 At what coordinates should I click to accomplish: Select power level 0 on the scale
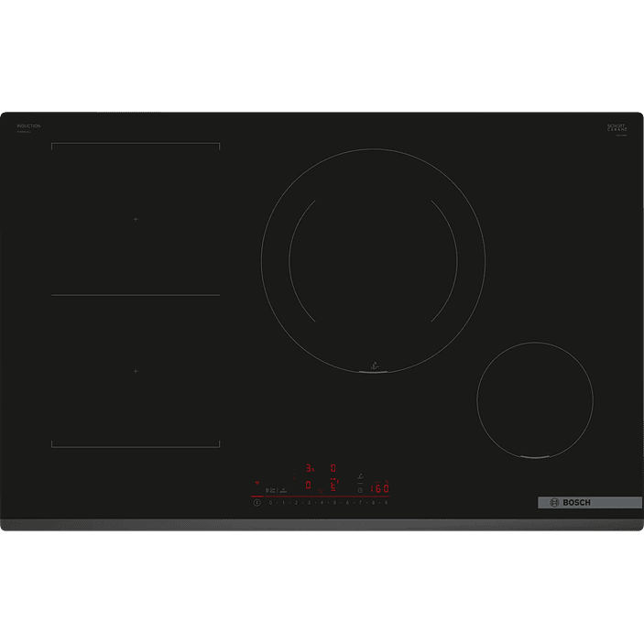click(271, 503)
